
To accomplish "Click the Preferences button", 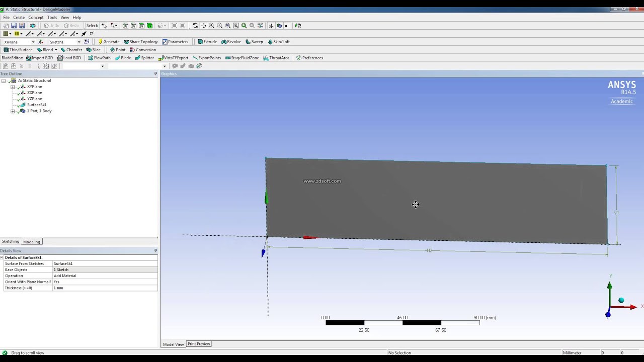I will click(309, 58).
